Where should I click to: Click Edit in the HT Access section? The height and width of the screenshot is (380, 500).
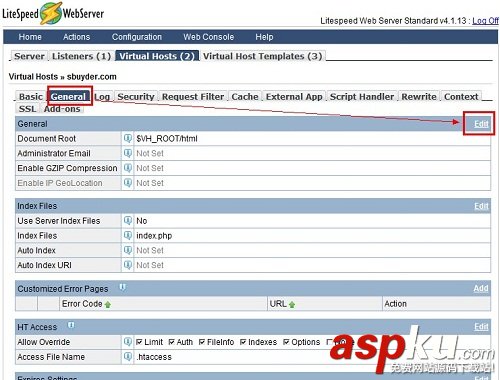(481, 327)
